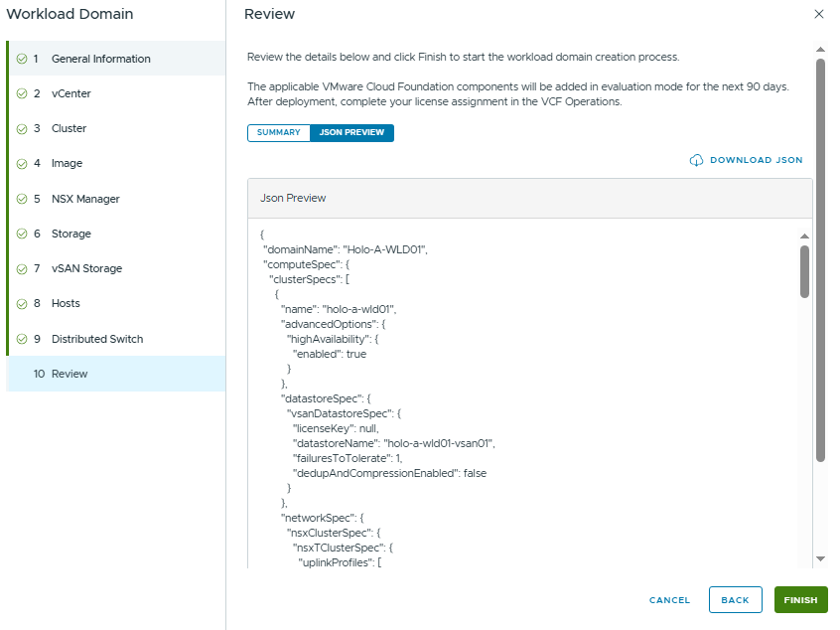Image resolution: width=840 pixels, height=630 pixels.
Task: Click the JSON preview scrollbar thumb
Action: click(x=804, y=270)
